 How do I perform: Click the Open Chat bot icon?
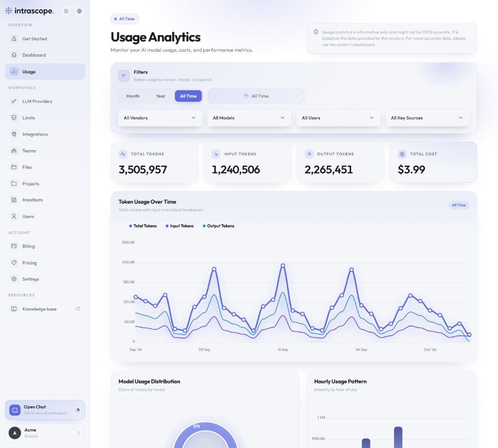(15, 410)
